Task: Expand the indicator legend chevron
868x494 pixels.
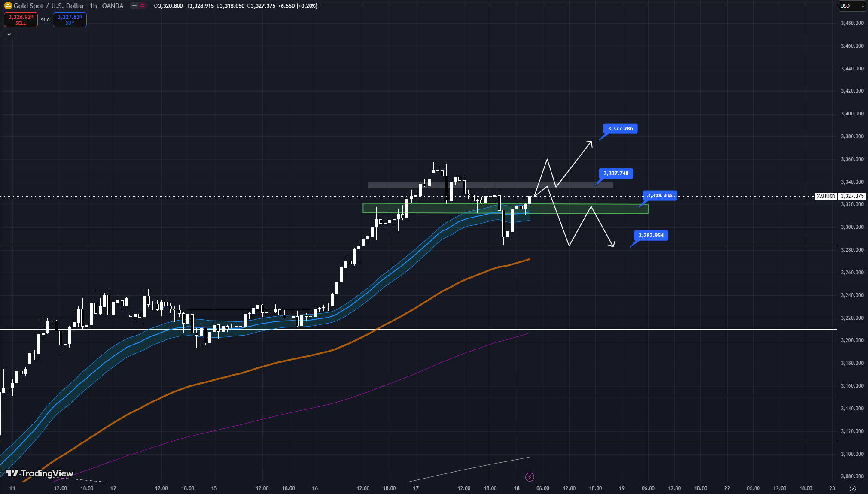Action: [9, 34]
